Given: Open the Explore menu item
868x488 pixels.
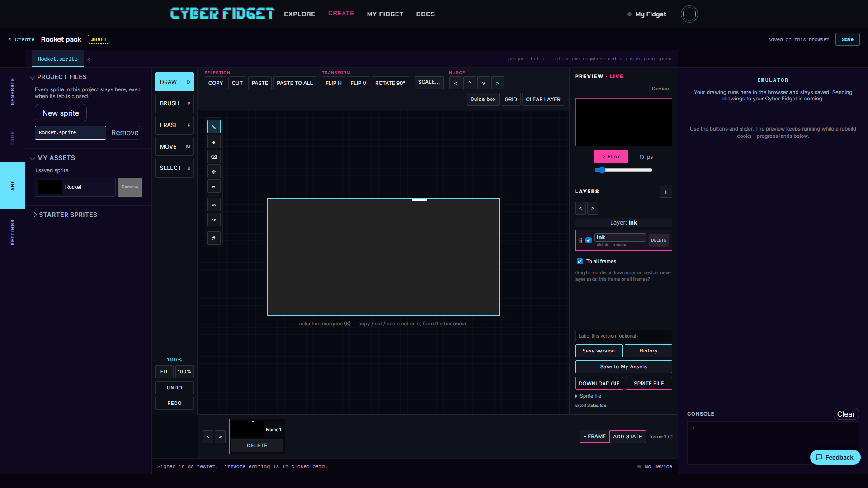Looking at the screenshot, I should [300, 14].
